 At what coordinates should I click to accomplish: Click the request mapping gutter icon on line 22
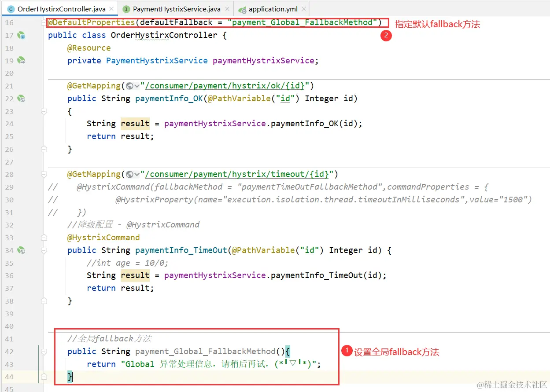point(21,99)
